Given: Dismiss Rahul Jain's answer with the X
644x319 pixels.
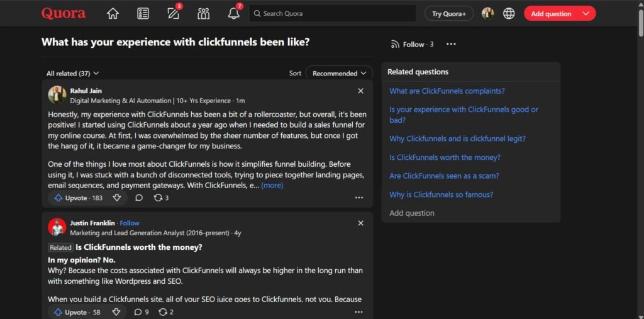Looking at the screenshot, I should (360, 91).
